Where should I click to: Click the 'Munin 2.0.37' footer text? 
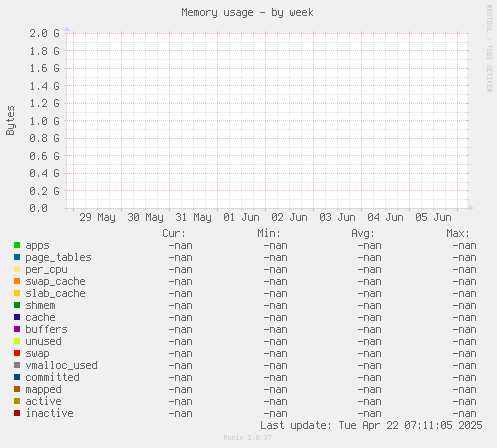tap(247, 438)
